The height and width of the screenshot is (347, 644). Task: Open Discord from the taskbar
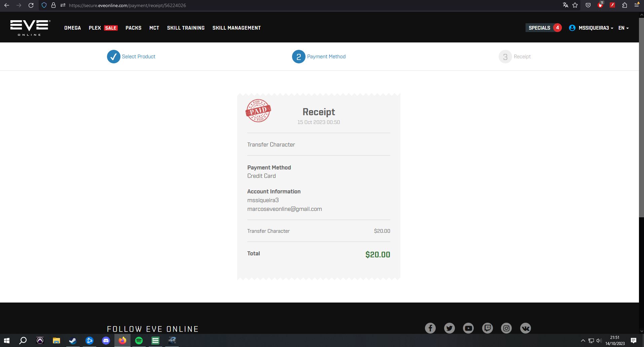pyautogui.click(x=106, y=341)
